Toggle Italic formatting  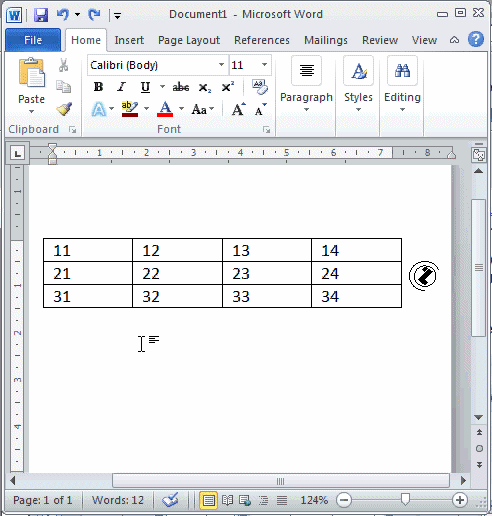[121, 87]
